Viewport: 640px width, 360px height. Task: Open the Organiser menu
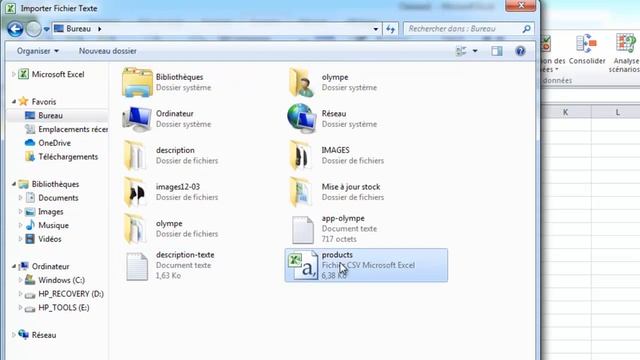point(38,51)
